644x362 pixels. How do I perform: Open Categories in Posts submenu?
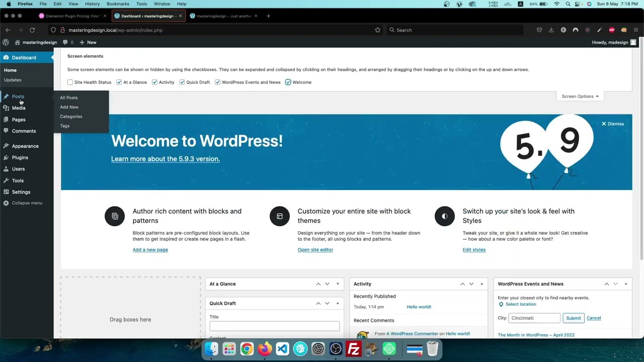point(71,117)
